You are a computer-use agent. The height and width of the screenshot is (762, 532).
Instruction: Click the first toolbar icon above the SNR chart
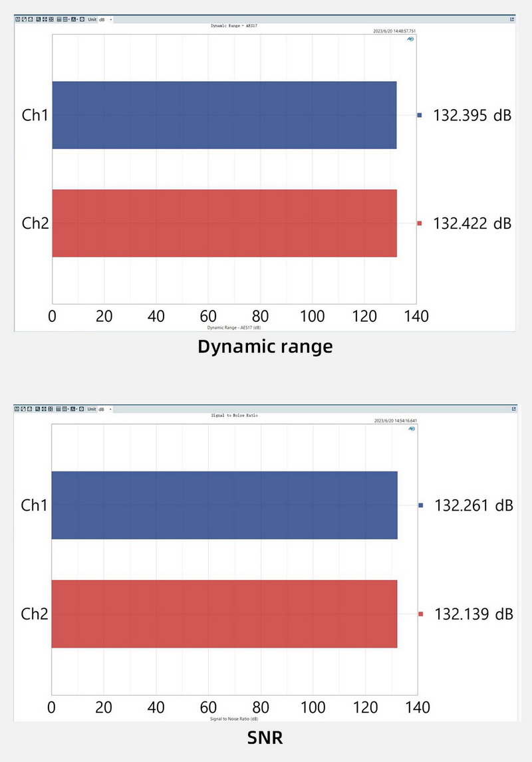17,409
